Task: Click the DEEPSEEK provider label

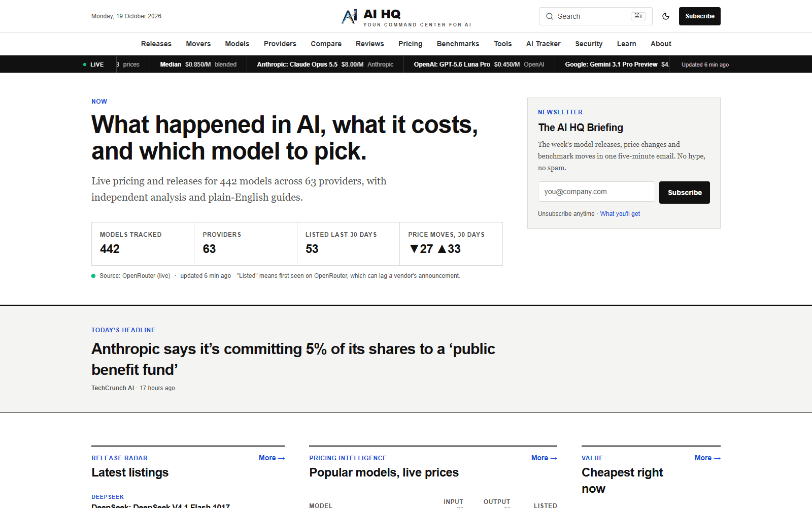Action: (x=108, y=497)
